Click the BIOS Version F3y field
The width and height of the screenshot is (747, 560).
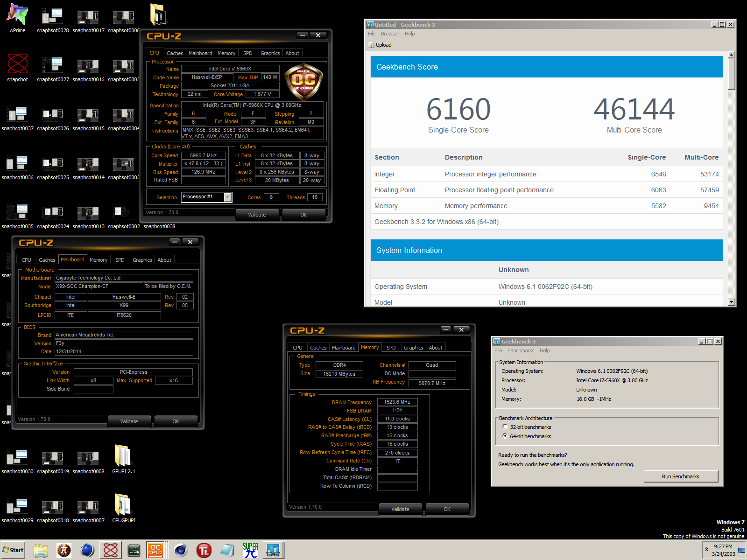124,343
